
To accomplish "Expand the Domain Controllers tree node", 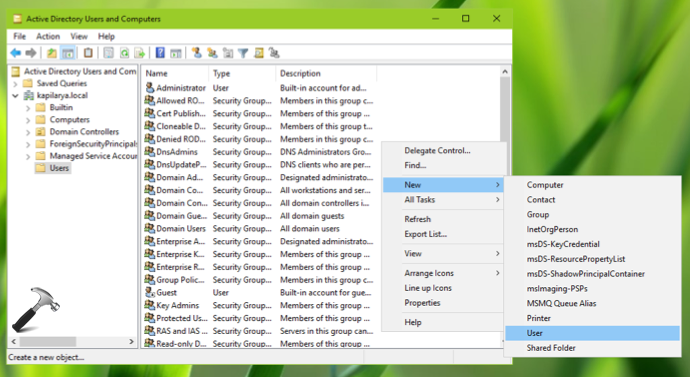I will pyautogui.click(x=28, y=132).
